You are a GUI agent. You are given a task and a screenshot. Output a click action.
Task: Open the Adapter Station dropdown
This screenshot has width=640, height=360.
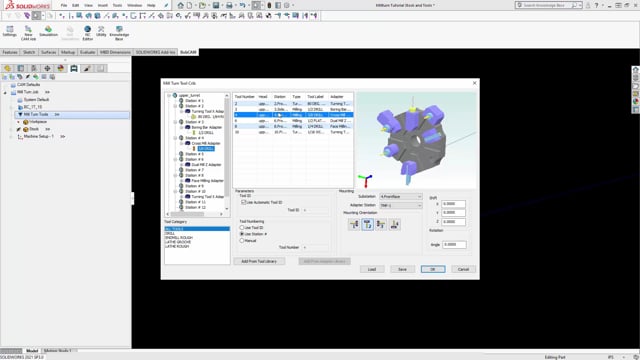(400, 205)
